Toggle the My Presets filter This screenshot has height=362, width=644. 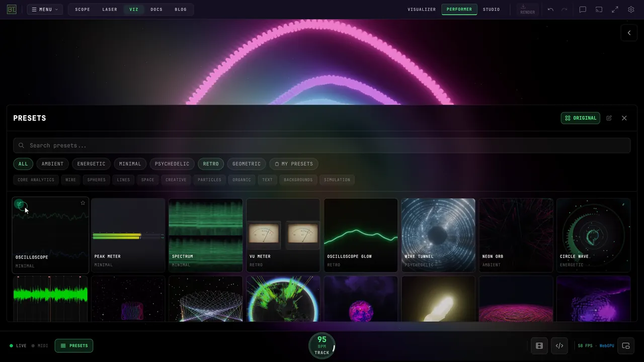294,164
